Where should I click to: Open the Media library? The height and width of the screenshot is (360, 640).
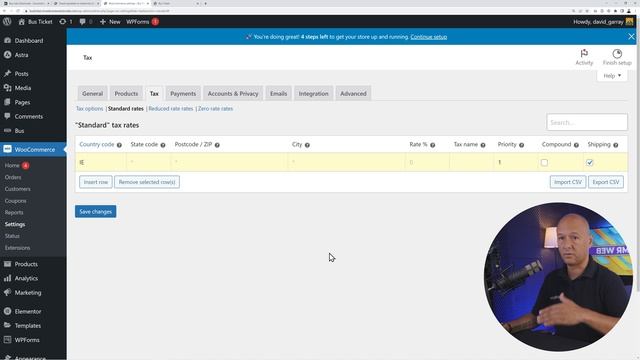pos(22,88)
